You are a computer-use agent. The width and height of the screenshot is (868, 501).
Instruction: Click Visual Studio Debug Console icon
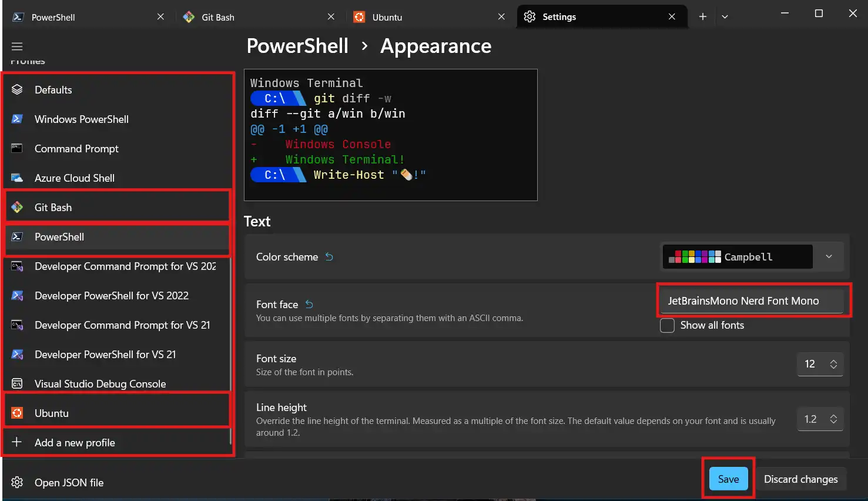coord(17,383)
